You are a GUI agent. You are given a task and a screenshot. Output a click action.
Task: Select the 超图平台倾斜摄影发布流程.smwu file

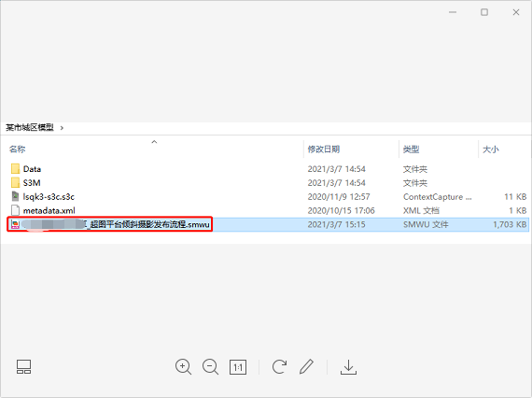(x=110, y=224)
